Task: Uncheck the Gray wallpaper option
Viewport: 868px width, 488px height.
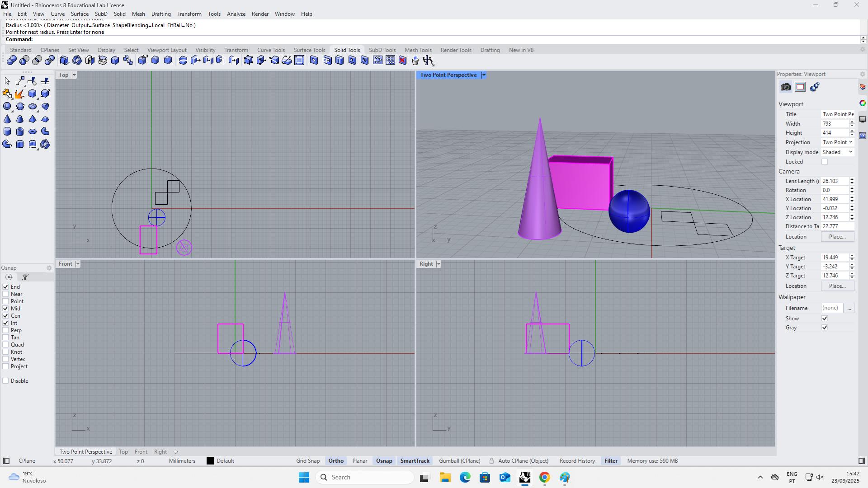Action: [x=825, y=327]
